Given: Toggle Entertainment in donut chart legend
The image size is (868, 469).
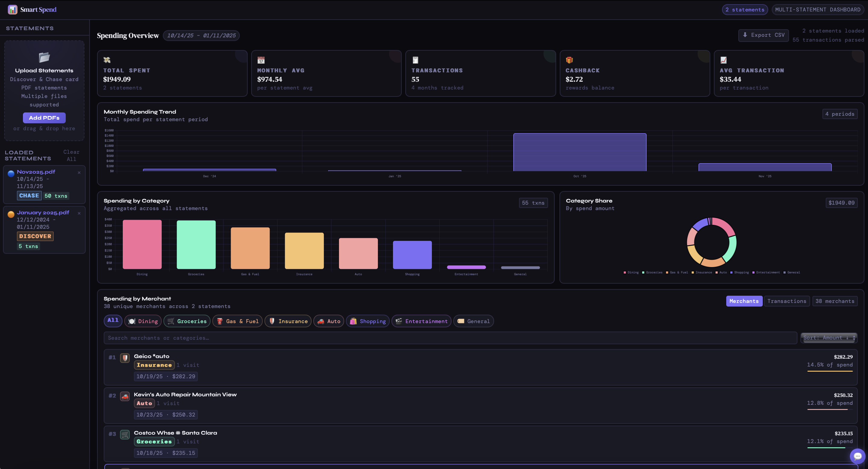Looking at the screenshot, I should [766, 272].
